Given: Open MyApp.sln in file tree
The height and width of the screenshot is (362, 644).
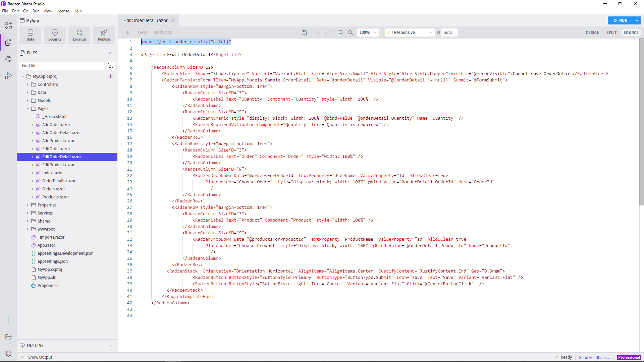Looking at the screenshot, I should [47, 278].
